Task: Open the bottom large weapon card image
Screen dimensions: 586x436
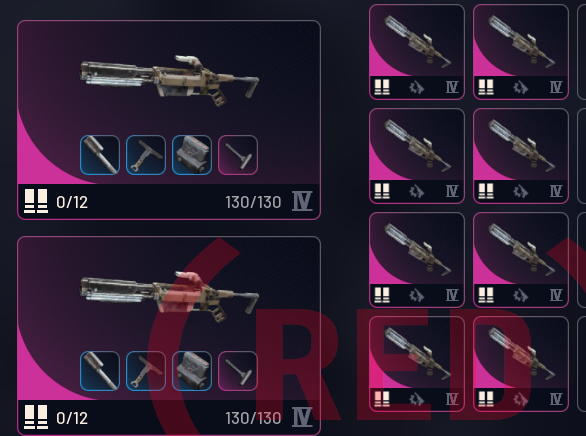Action: click(170, 297)
